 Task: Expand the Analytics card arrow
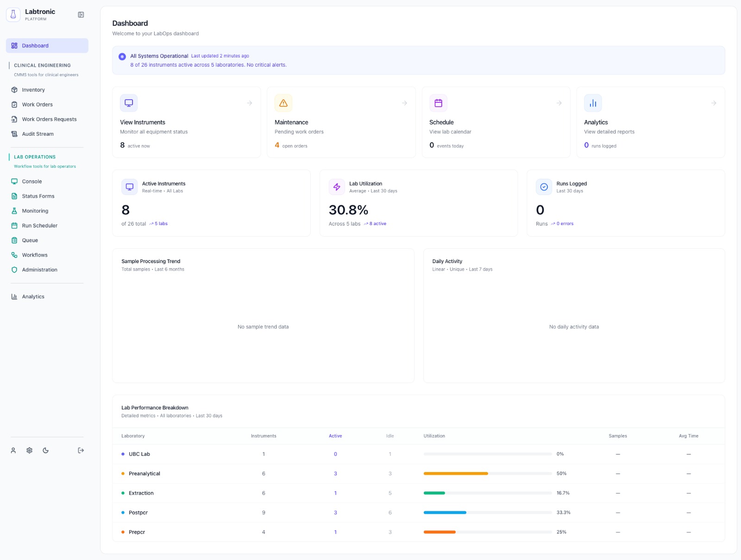click(714, 103)
